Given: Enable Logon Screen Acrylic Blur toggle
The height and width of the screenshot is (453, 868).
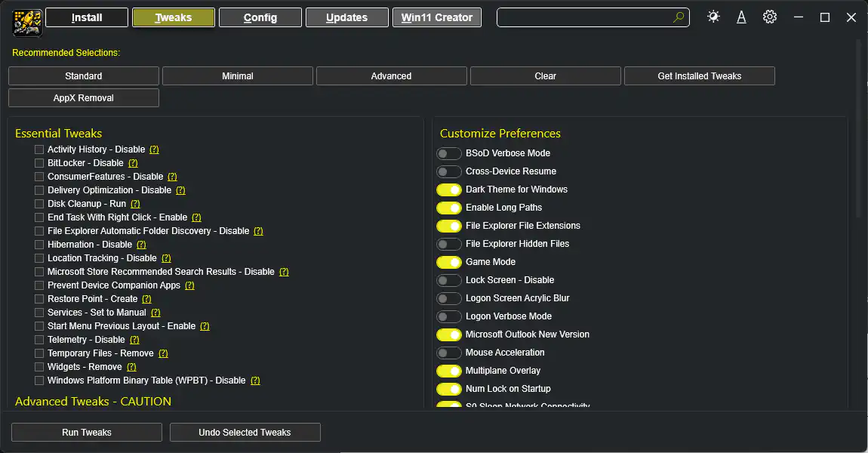Looking at the screenshot, I should pyautogui.click(x=449, y=298).
